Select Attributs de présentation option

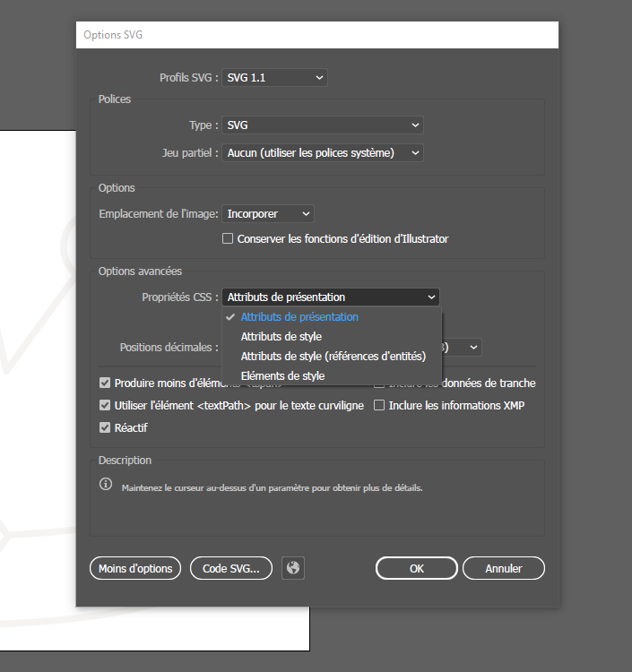point(299,317)
